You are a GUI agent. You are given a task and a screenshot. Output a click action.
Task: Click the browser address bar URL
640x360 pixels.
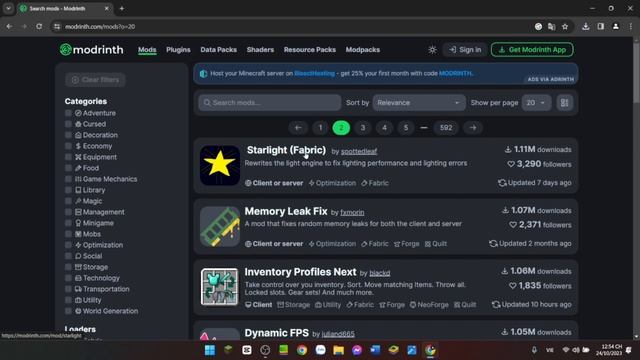pyautogui.click(x=100, y=27)
